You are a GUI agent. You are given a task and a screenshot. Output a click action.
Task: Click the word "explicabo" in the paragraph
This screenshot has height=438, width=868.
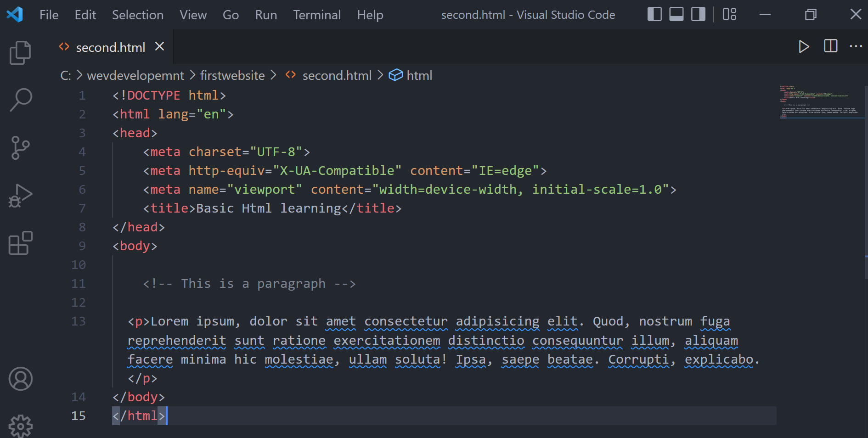tap(719, 359)
